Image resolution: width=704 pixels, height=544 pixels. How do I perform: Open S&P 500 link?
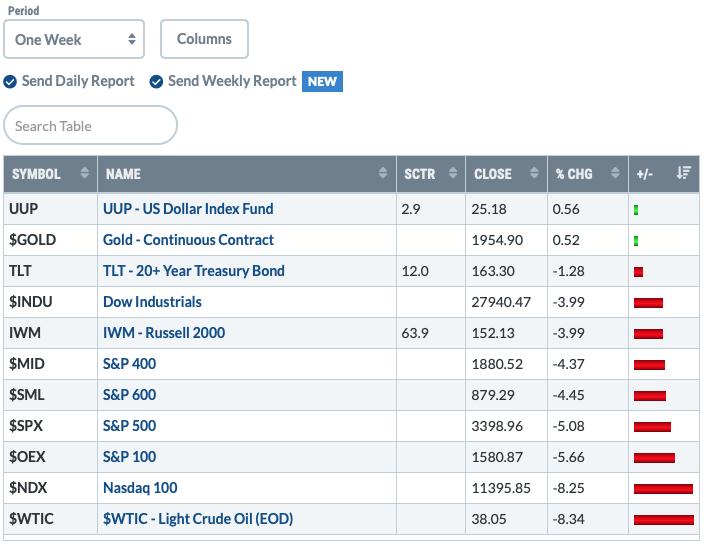click(x=129, y=426)
